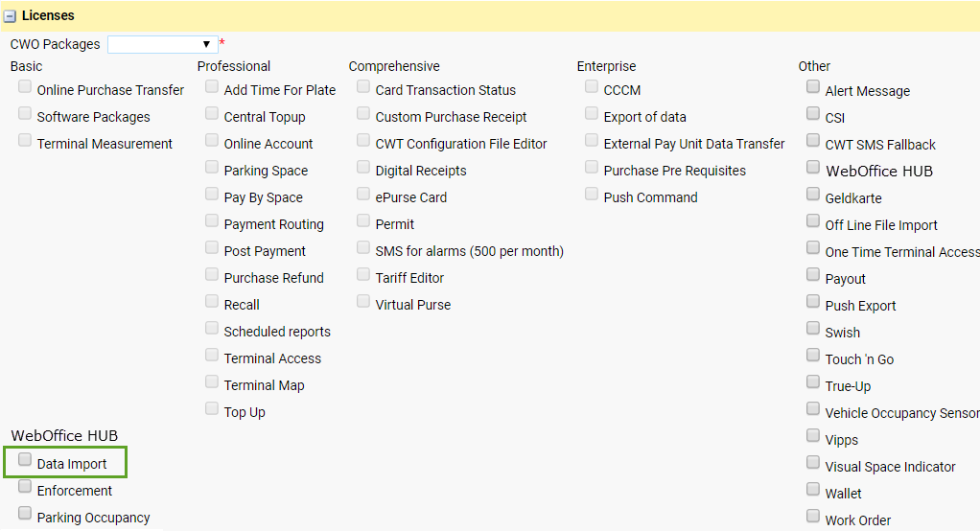Enable Scheduled reports
Screen dimensions: 980x531
tap(212, 328)
